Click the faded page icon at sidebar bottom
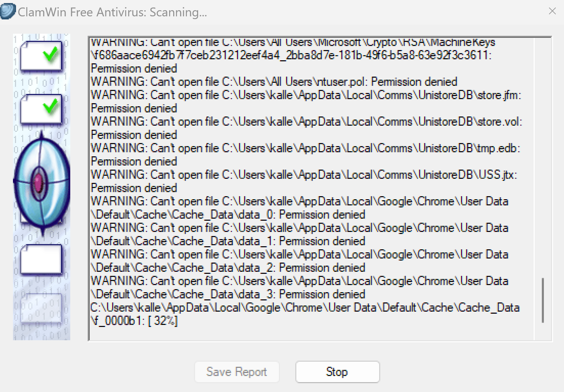 [x=41, y=309]
